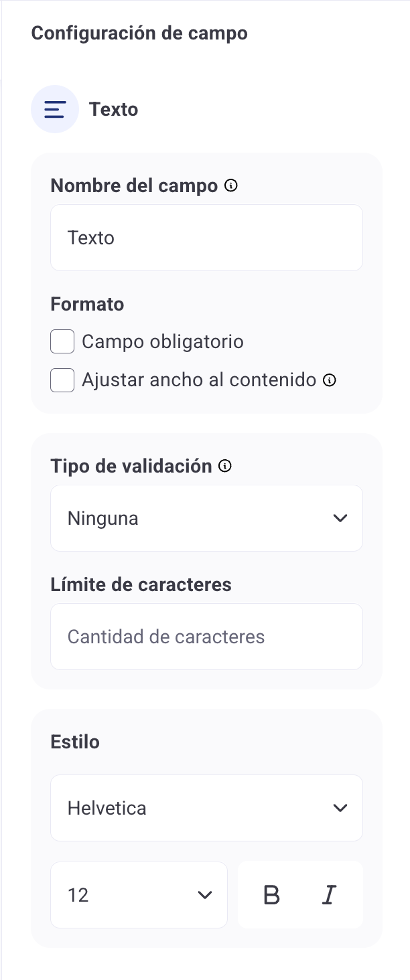This screenshot has height=980, width=410.
Task: Toggle italic text style
Action: pos(328,895)
